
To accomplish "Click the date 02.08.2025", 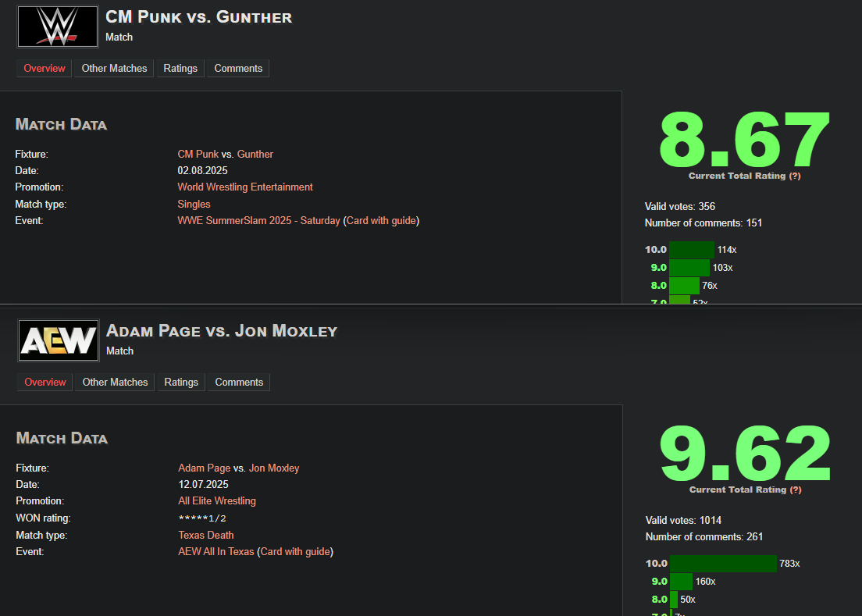I will coord(202,171).
